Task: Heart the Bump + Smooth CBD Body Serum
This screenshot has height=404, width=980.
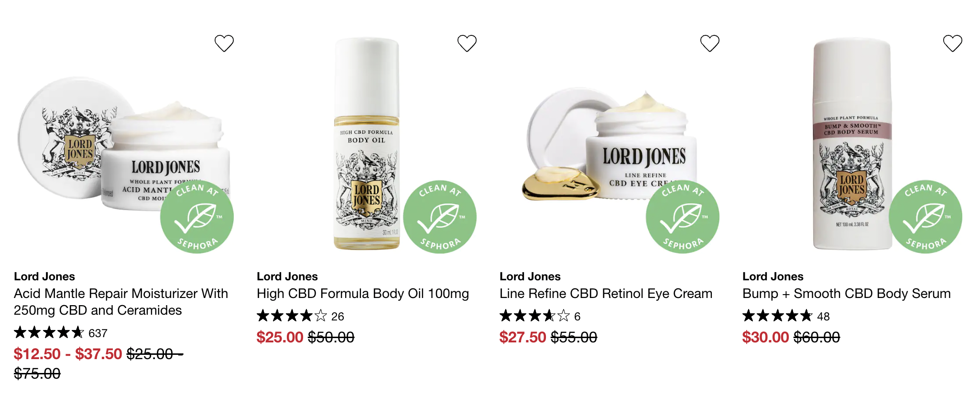Action: click(953, 43)
